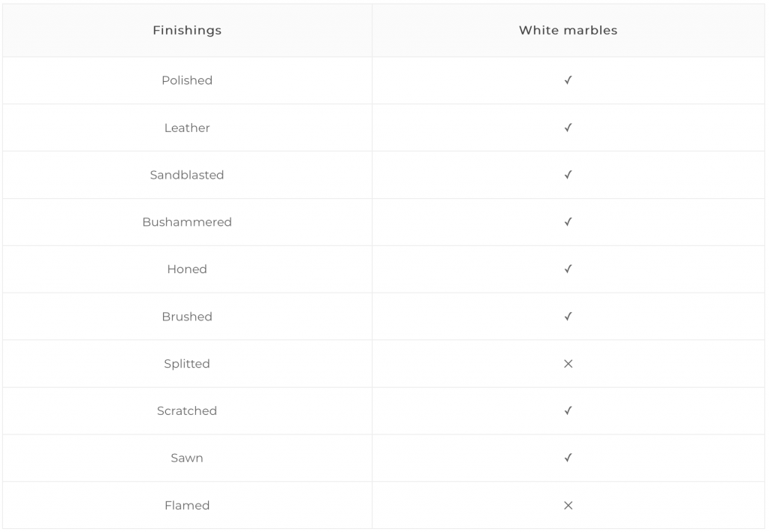769x532 pixels.
Task: Click the checkmark in the Brushed row
Action: (568, 317)
